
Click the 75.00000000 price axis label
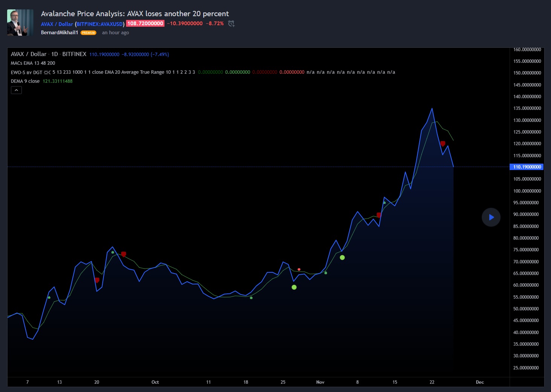coord(526,250)
